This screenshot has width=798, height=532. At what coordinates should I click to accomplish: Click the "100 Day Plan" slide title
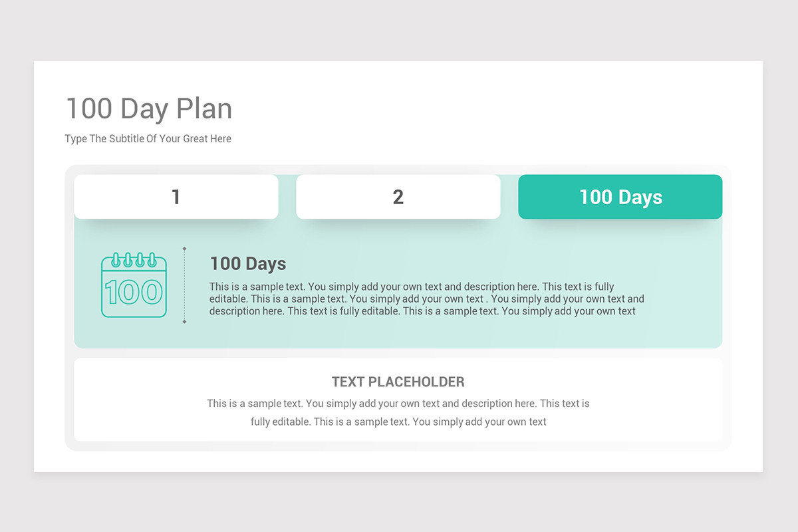click(149, 108)
